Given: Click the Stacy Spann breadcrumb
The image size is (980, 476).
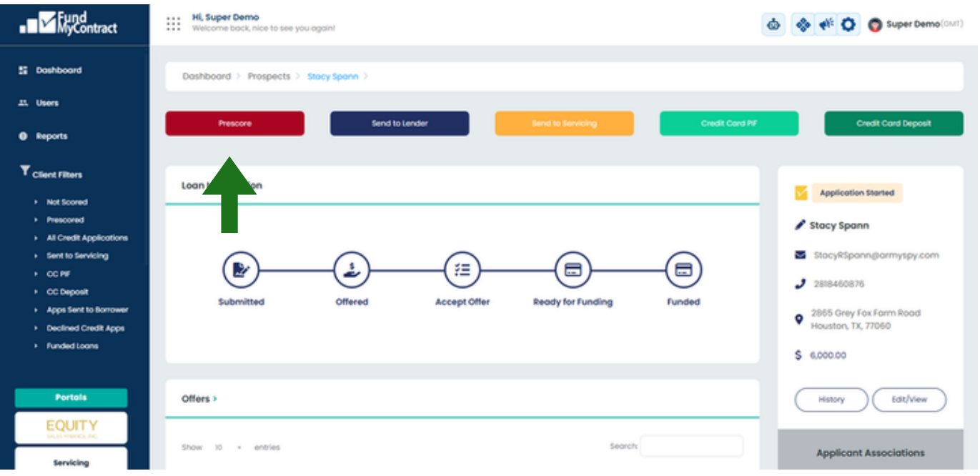Looking at the screenshot, I should coord(332,76).
